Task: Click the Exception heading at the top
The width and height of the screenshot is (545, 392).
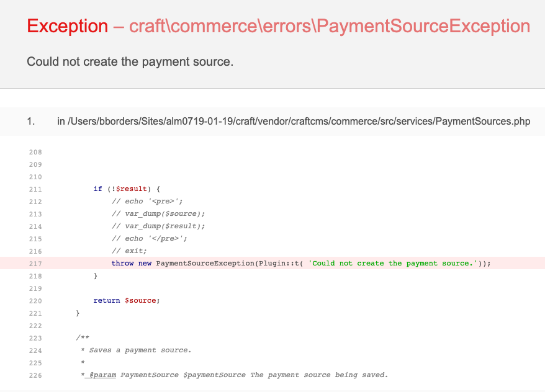Action: 67,26
